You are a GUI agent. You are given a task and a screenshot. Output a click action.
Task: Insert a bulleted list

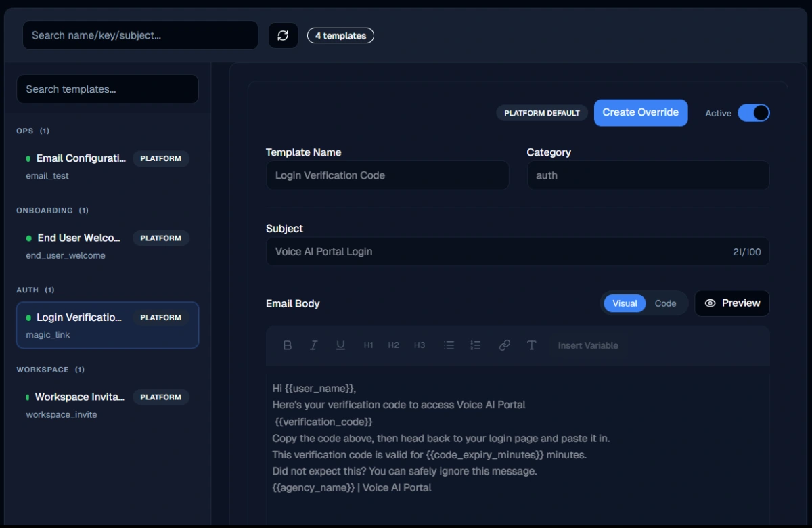(449, 345)
